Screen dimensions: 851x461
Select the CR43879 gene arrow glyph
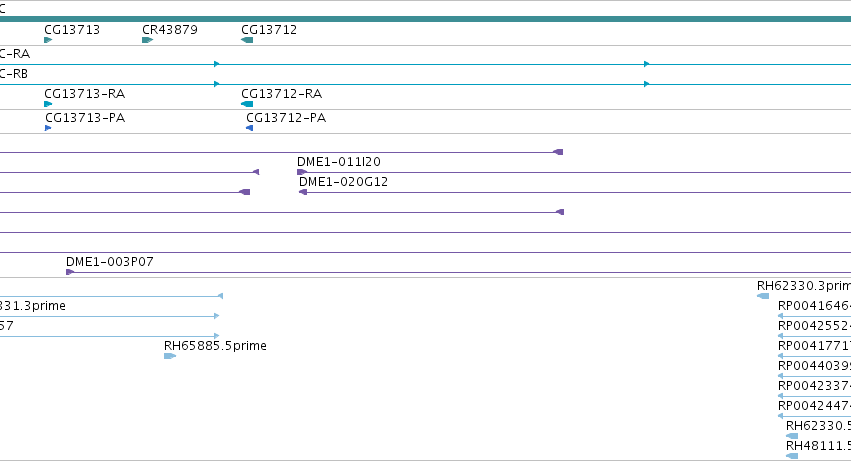click(148, 40)
